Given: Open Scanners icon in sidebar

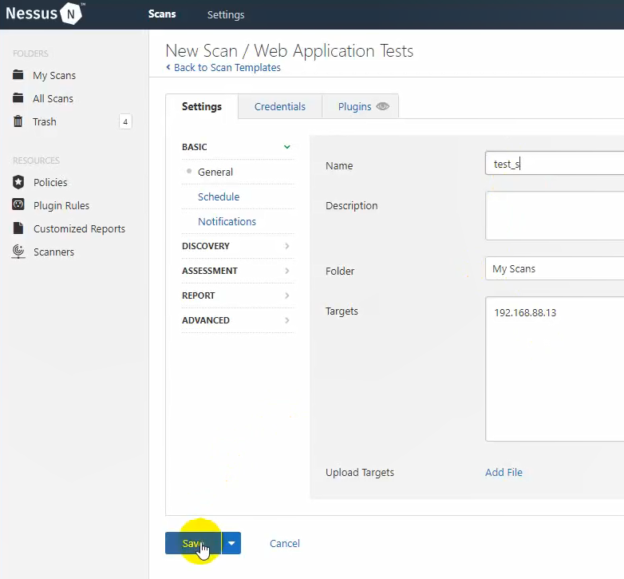Looking at the screenshot, I should (x=18, y=252).
